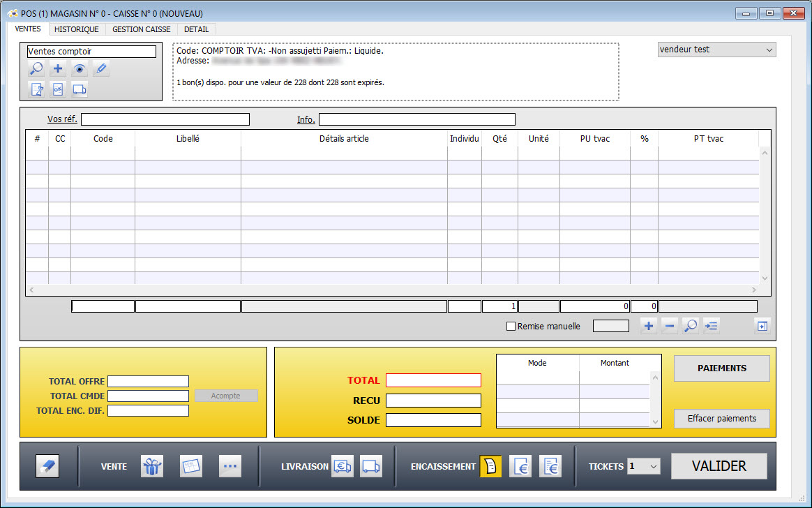Enable the Remise manuelle checkbox
This screenshot has width=812, height=508.
(x=511, y=326)
